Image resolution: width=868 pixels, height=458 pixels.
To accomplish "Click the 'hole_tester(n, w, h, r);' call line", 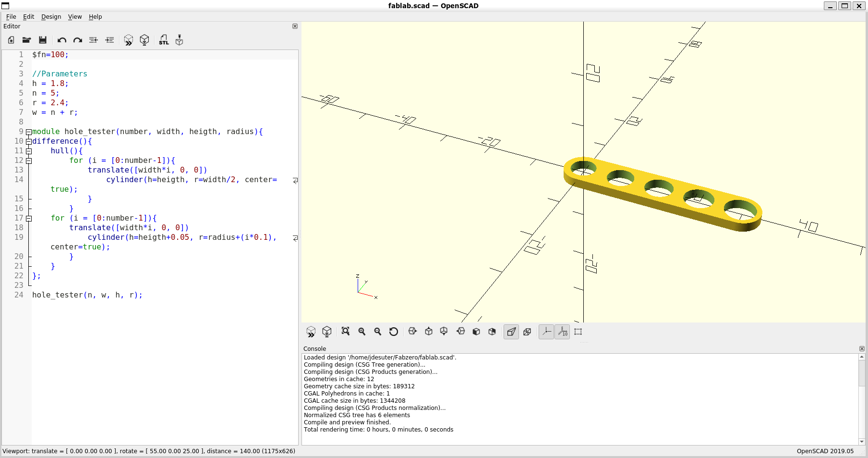I will [87, 295].
